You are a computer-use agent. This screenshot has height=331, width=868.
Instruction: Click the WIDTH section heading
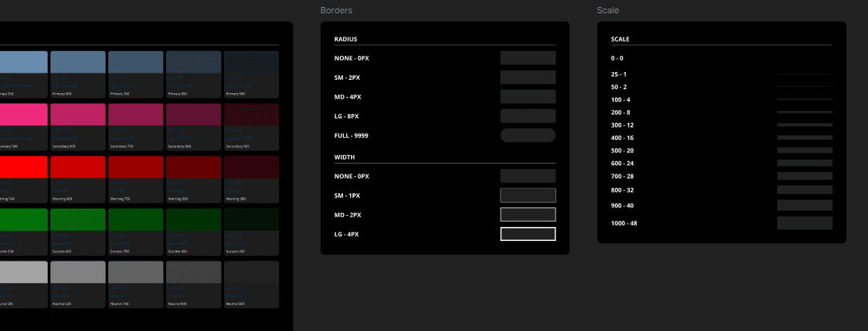coord(345,157)
